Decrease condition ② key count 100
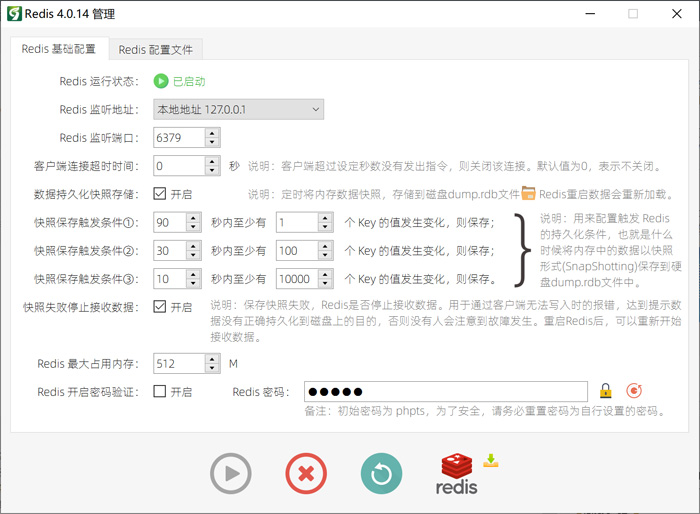Screen dimensions: 700x514 [x=325, y=255]
